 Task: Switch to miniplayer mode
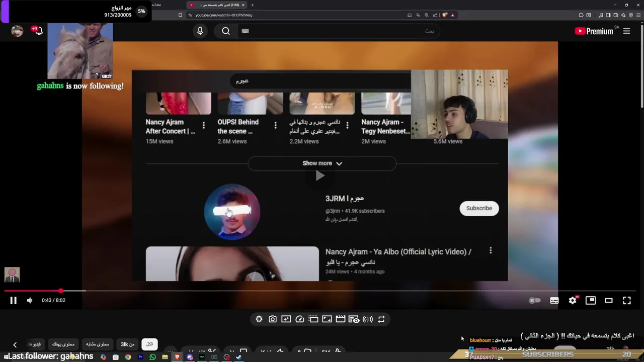point(591,300)
